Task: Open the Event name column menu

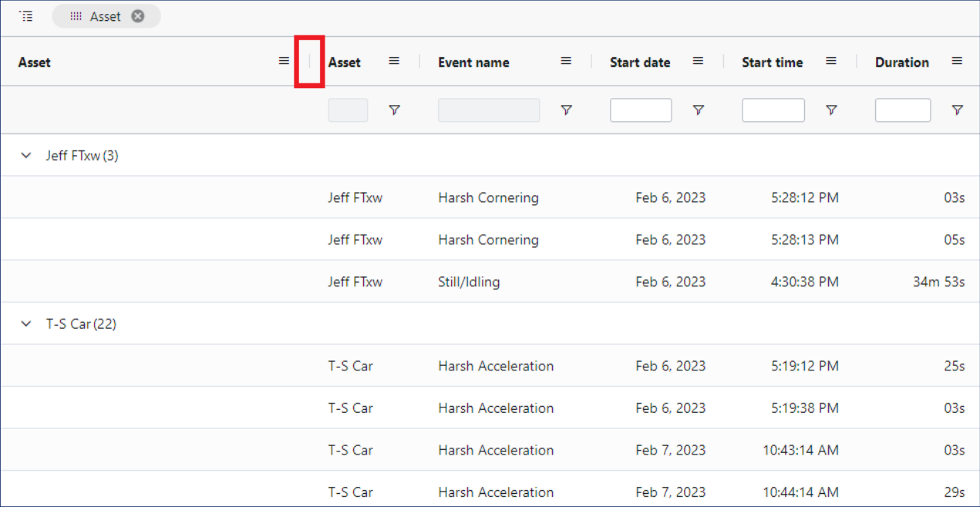Action: pos(566,61)
